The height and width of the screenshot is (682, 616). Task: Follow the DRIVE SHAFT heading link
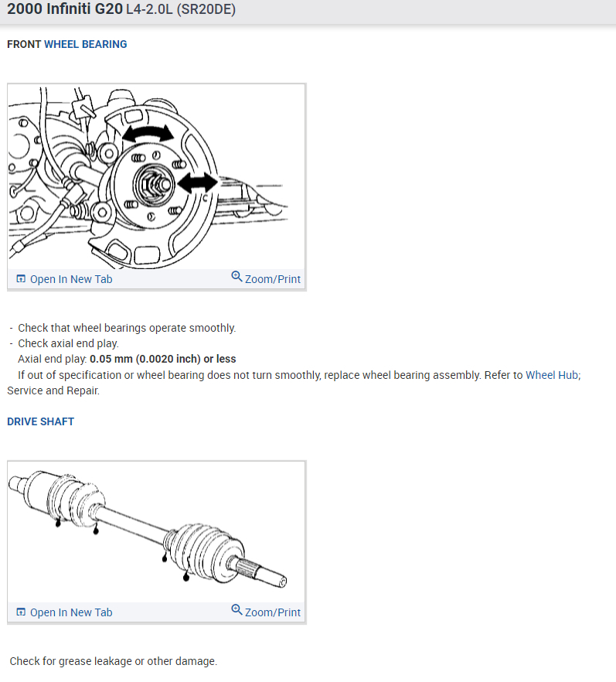pyautogui.click(x=40, y=421)
